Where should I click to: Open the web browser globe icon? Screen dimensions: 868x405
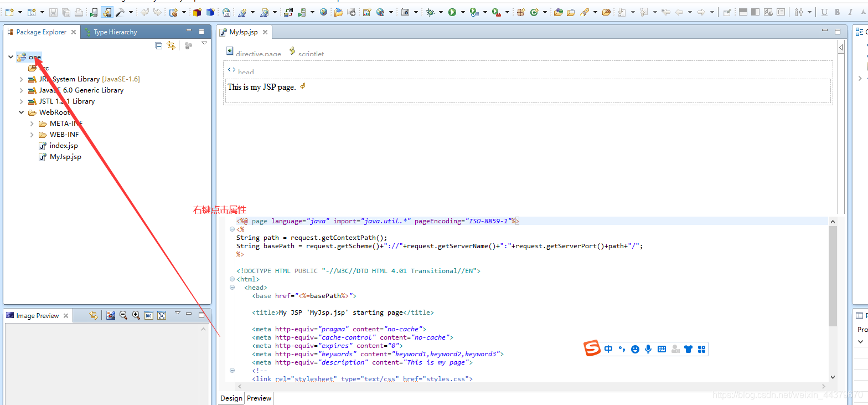click(323, 12)
